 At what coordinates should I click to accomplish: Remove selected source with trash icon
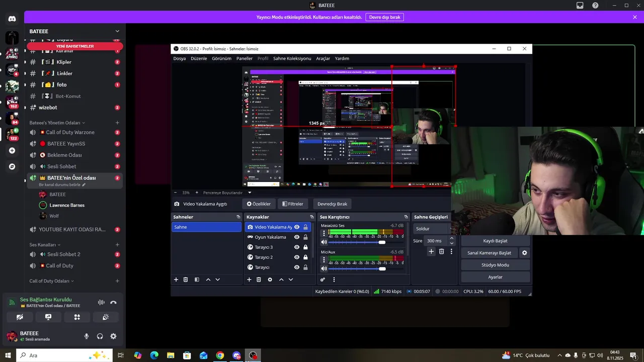[259, 280]
